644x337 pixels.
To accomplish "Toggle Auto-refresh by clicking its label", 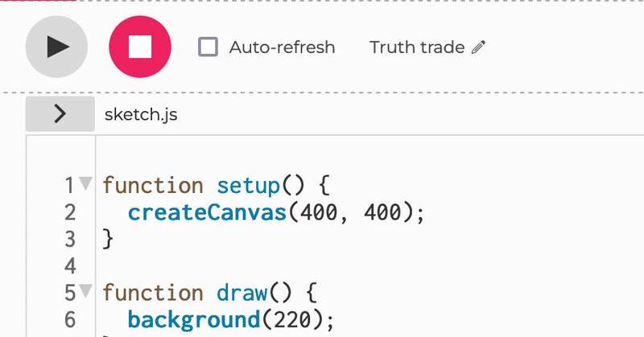I will [283, 47].
